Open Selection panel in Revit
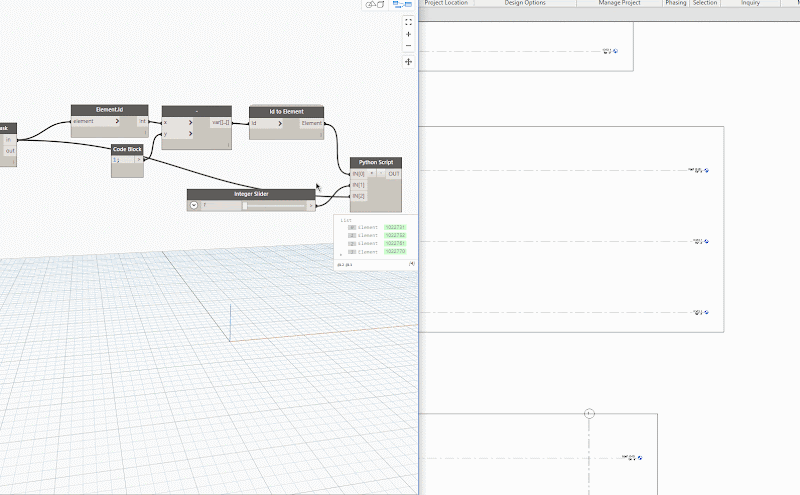The image size is (800, 495). 705,3
